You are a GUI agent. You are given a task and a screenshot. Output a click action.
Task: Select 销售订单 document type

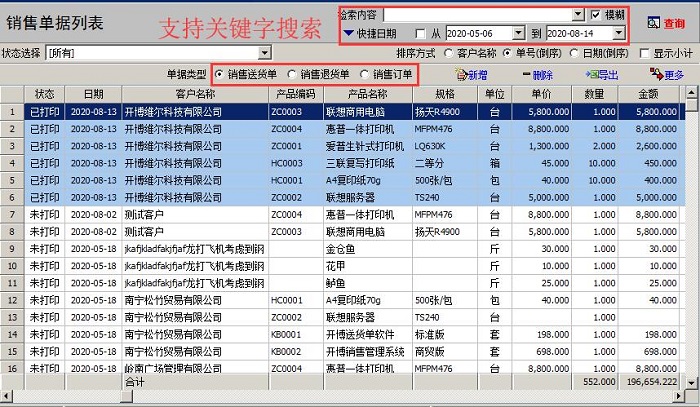pyautogui.click(x=364, y=74)
